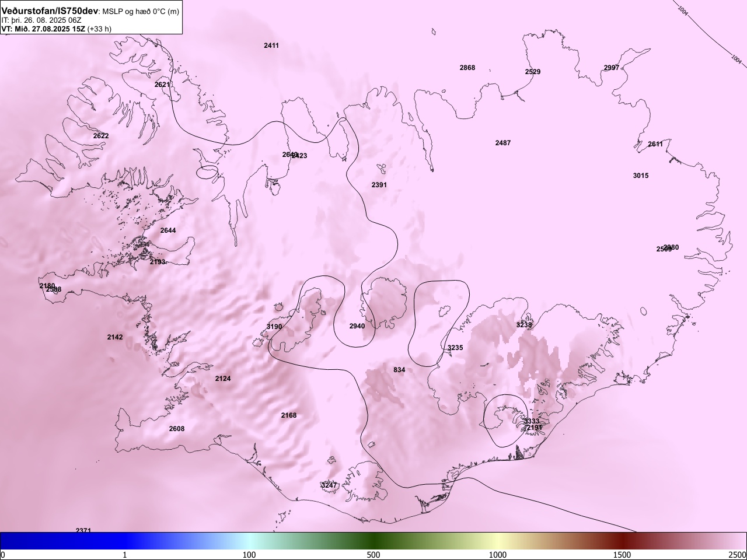Click the map value 3238
747x560 pixels.
point(524,325)
